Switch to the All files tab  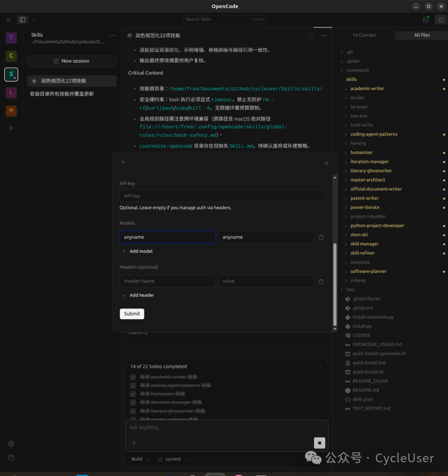coord(421,35)
